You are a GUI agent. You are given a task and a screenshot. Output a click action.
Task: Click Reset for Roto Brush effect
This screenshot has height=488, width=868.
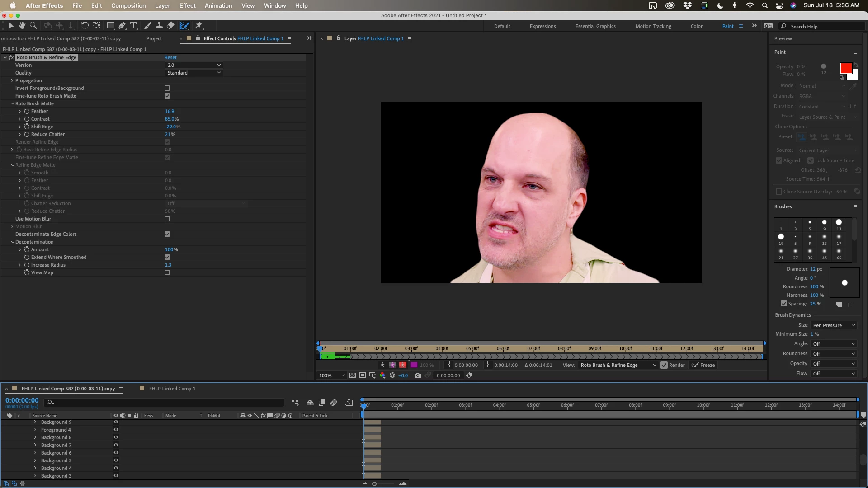point(170,57)
